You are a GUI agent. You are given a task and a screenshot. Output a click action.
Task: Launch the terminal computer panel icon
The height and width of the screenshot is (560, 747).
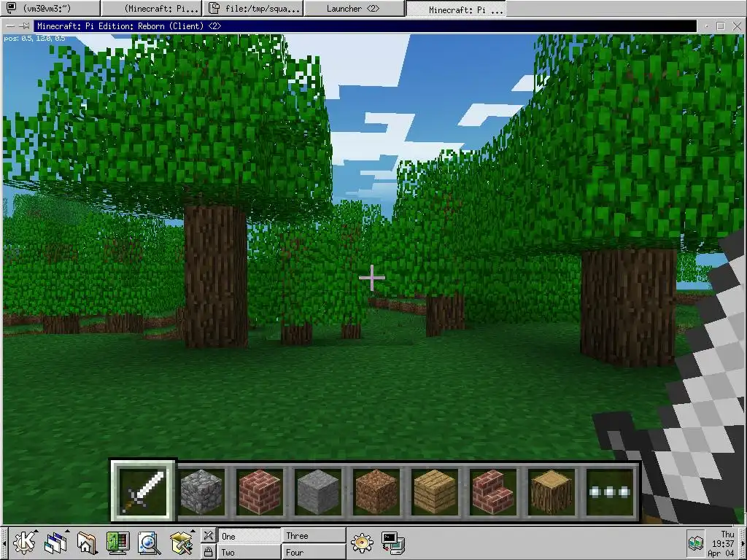click(x=393, y=542)
